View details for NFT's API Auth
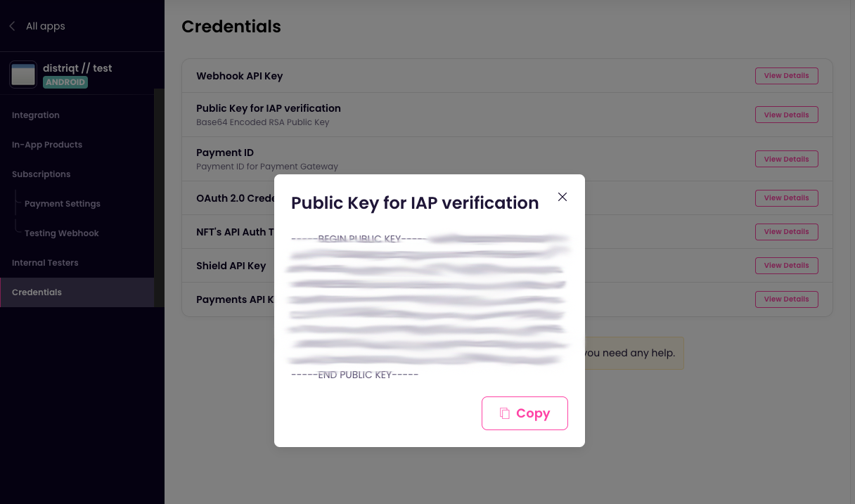Image resolution: width=855 pixels, height=504 pixels. (786, 232)
